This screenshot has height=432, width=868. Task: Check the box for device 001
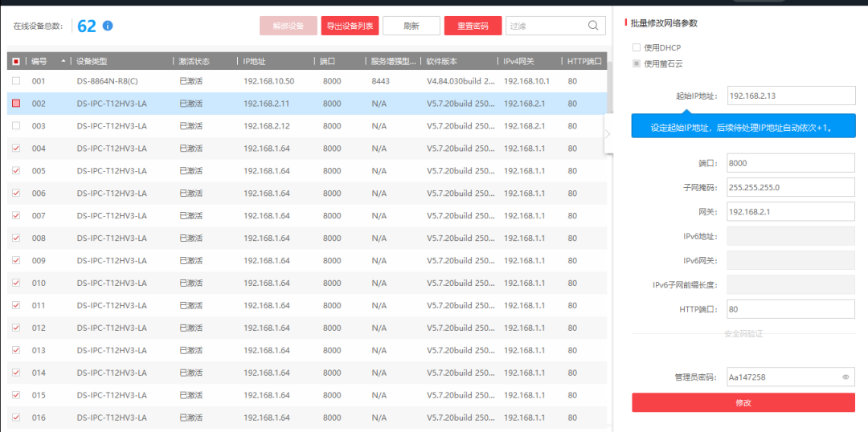[16, 81]
